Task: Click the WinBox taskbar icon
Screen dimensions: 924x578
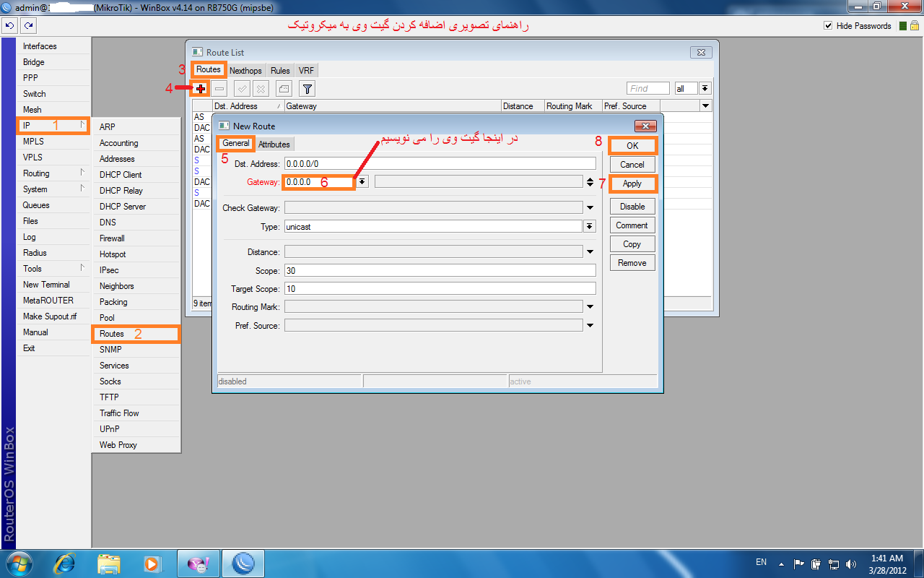Action: click(243, 563)
